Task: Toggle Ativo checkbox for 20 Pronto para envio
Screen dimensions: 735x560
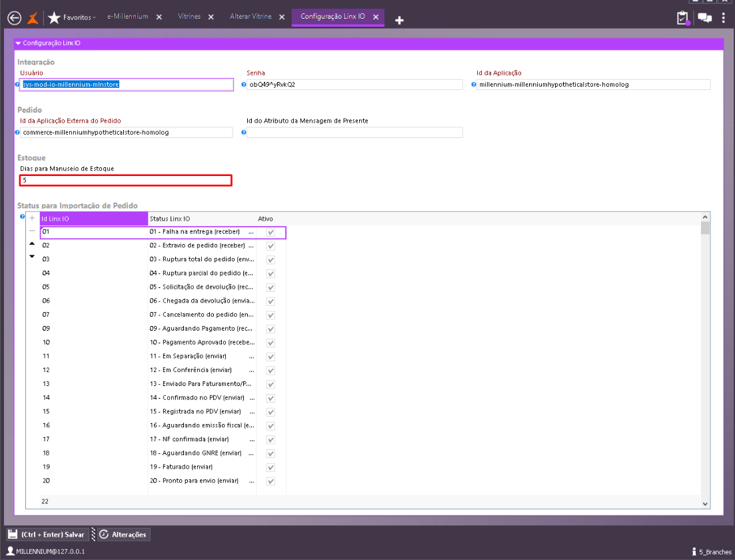Action: point(271,481)
